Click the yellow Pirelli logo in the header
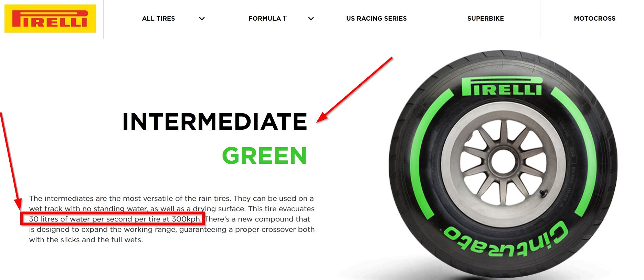This screenshot has height=280, width=644. (x=50, y=19)
